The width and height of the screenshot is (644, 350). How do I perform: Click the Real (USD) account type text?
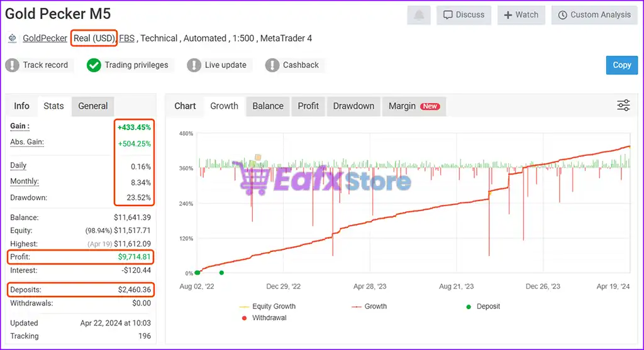94,38
